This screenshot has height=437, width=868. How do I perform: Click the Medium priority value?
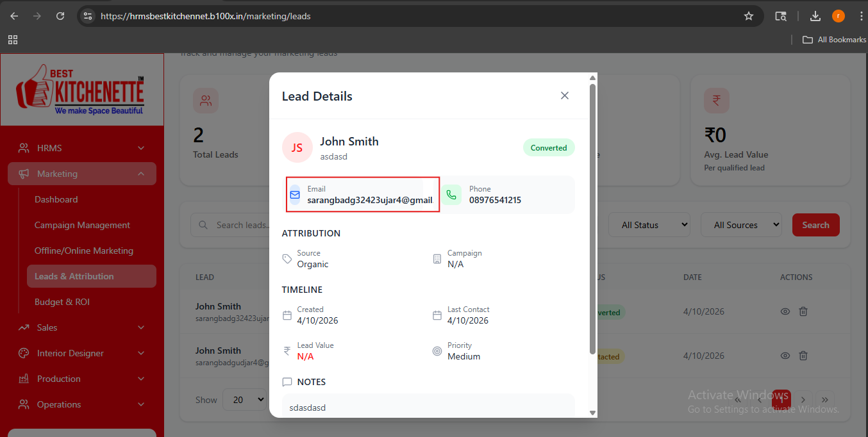(464, 356)
